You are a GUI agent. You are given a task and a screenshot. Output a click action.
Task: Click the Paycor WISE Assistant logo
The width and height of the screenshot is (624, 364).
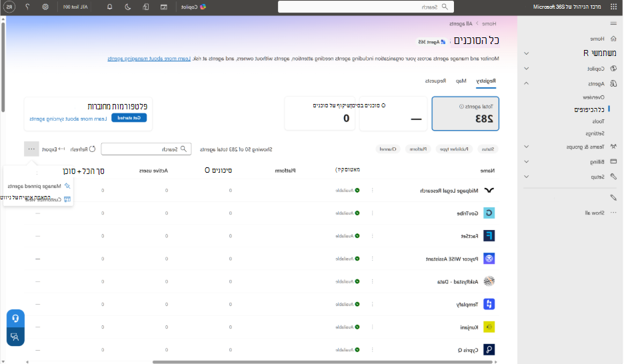pos(489,259)
